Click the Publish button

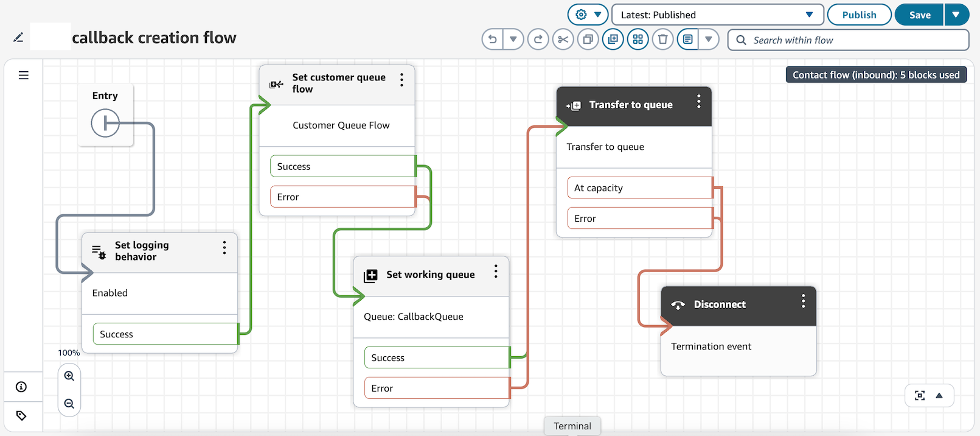859,15
